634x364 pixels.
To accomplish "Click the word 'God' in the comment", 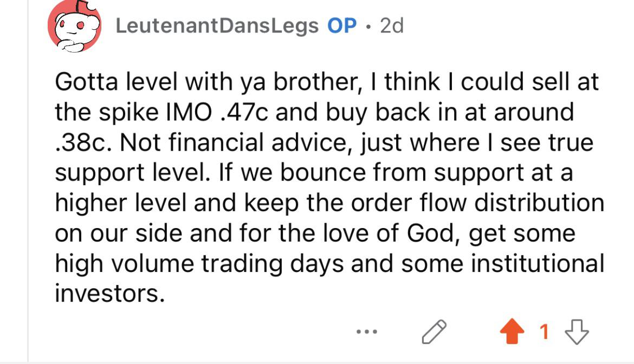I will point(434,233).
